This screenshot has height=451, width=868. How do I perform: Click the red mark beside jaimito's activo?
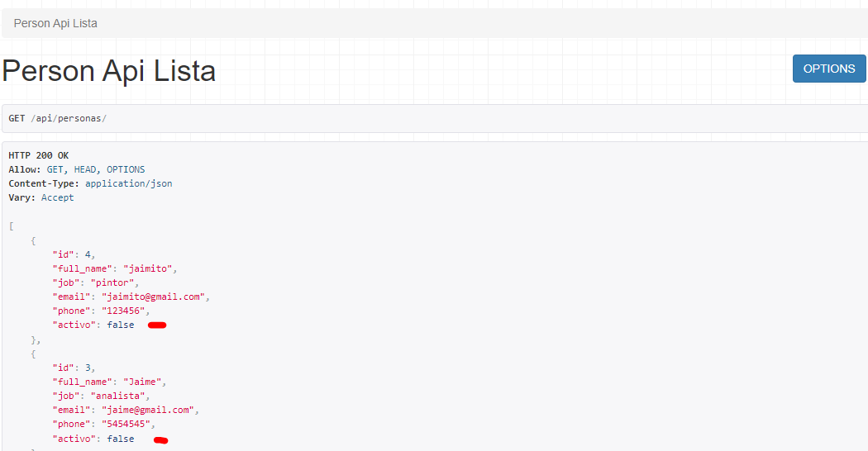click(x=157, y=325)
